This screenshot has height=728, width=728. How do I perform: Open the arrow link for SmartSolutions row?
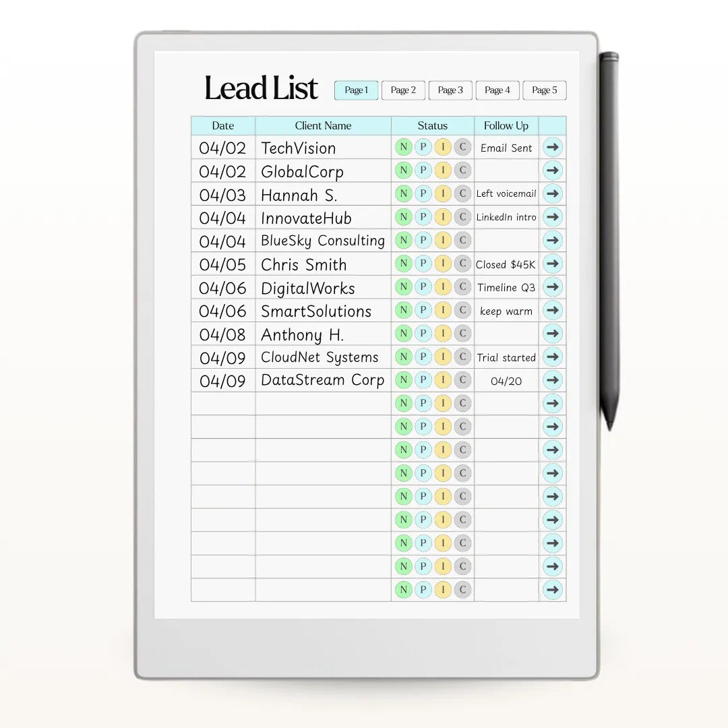pyautogui.click(x=553, y=310)
